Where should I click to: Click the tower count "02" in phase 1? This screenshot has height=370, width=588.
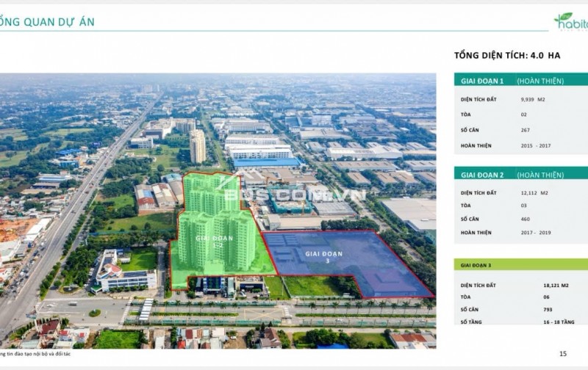(x=523, y=115)
